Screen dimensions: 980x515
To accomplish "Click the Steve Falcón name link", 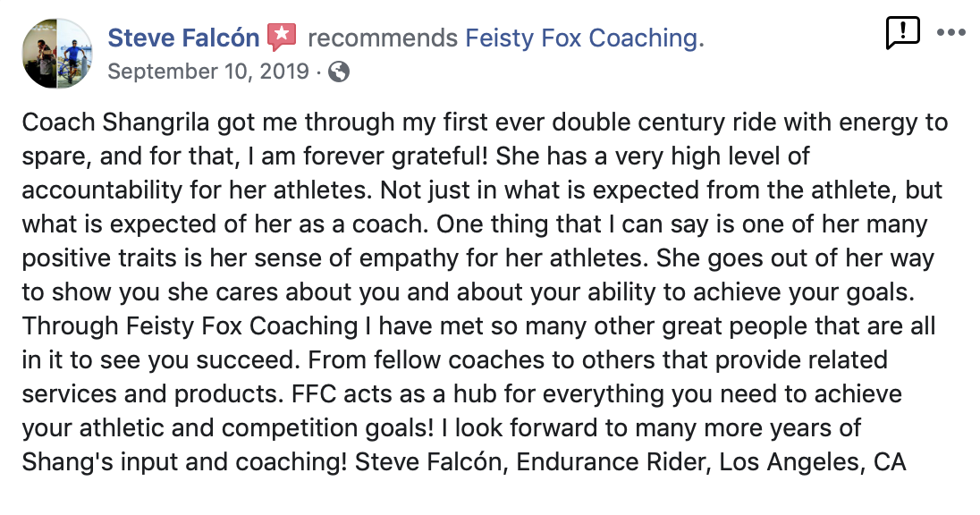I will [x=183, y=38].
